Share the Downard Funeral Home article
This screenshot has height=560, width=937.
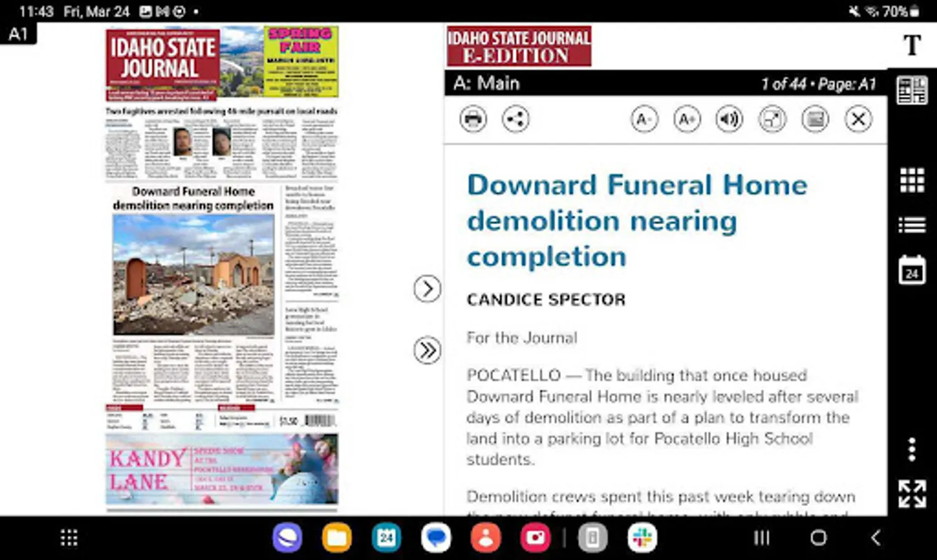(x=516, y=119)
